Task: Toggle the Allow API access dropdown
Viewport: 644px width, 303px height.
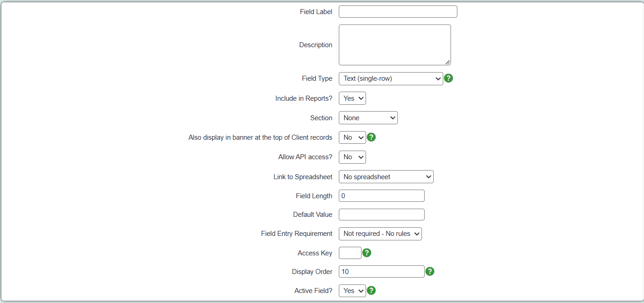Action: tap(352, 157)
